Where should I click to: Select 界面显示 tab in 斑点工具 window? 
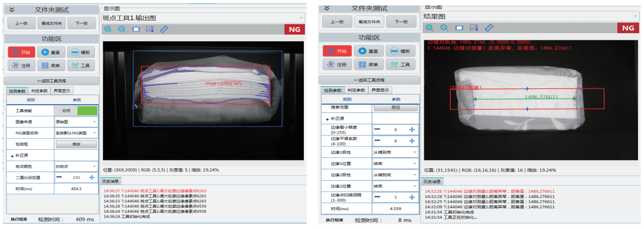pyautogui.click(x=62, y=91)
